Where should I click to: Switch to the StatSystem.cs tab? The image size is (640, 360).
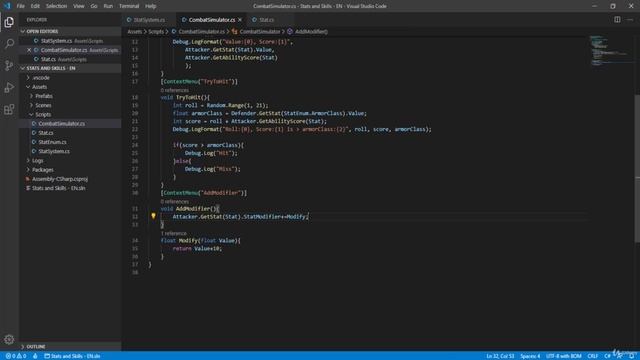coord(149,20)
